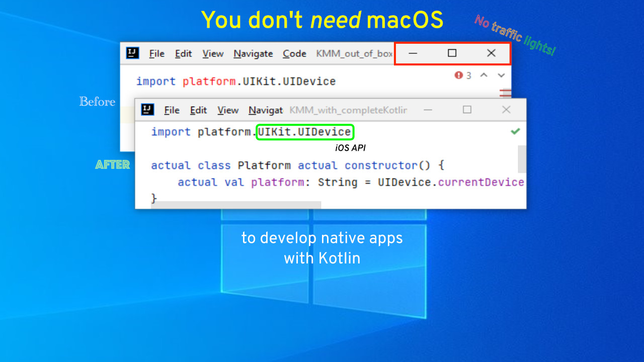Click 'currentDevice' in the front editor code
Screen dimensions: 644x362
[x=481, y=182]
